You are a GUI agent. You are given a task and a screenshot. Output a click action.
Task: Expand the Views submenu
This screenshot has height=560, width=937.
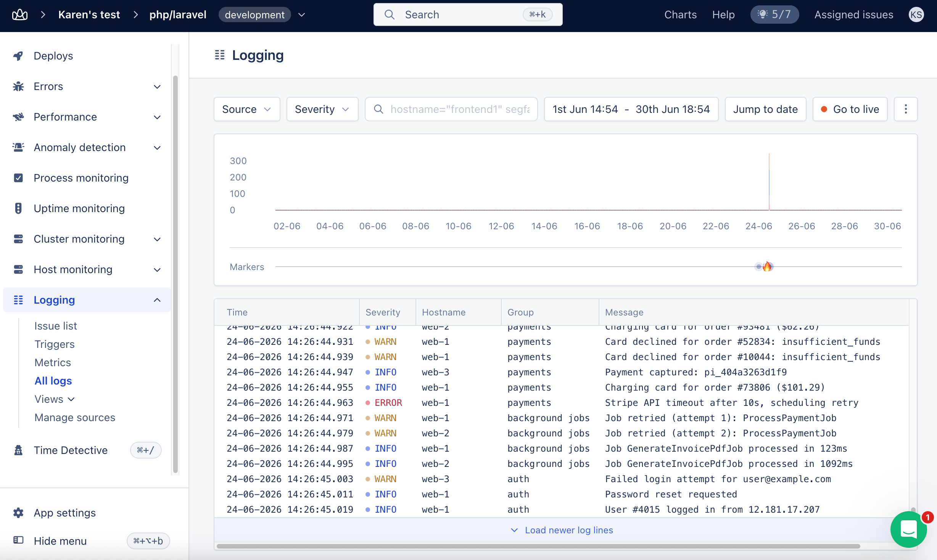[x=55, y=399]
